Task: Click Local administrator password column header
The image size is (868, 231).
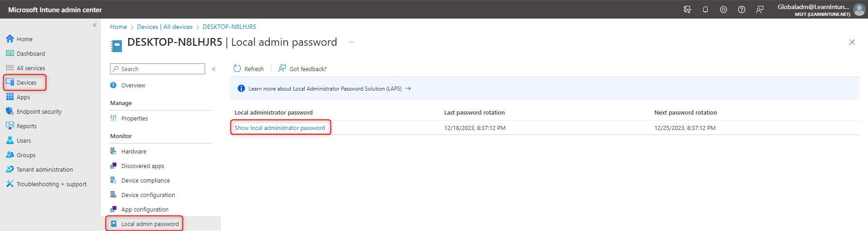Action: [273, 112]
